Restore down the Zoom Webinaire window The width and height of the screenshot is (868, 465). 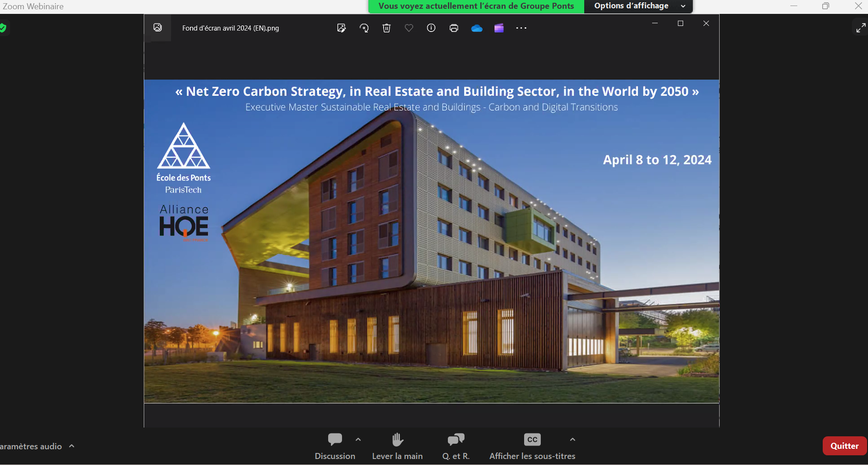pyautogui.click(x=825, y=6)
